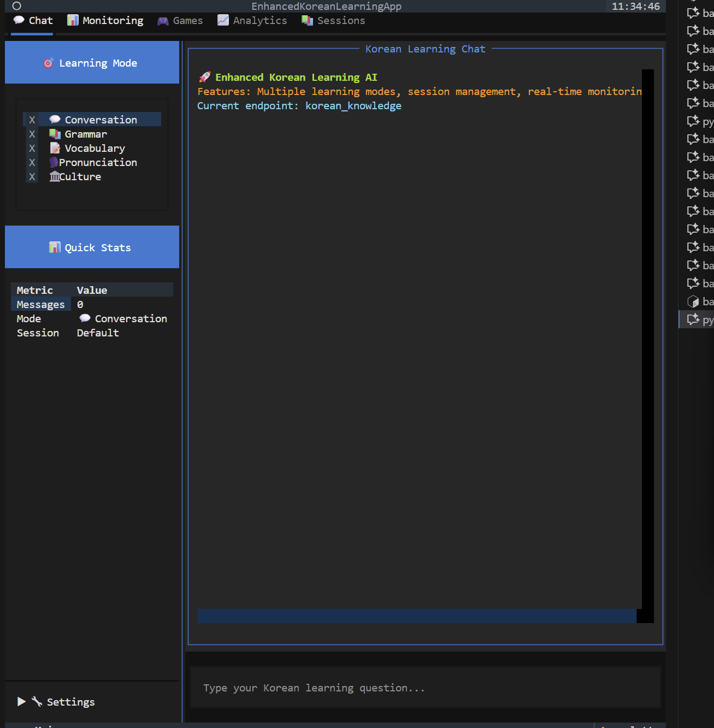The image size is (714, 728).
Task: Open the Games tab
Action: coord(180,21)
